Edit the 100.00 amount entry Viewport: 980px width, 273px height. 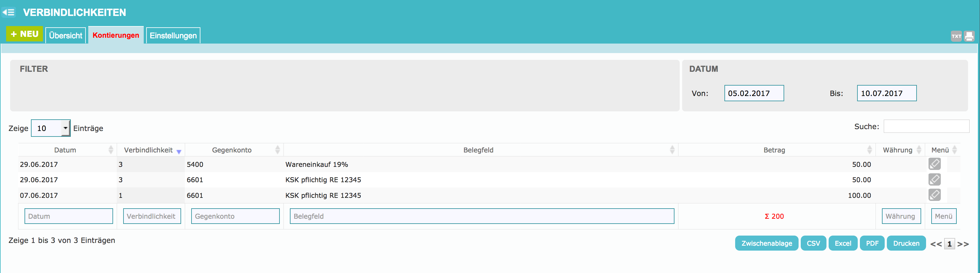tap(934, 195)
